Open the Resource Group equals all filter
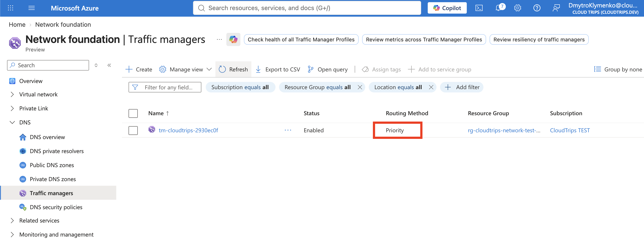 coord(317,87)
